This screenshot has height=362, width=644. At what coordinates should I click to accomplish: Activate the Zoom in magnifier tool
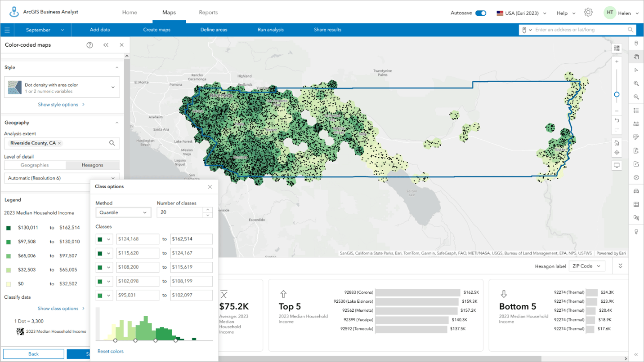(x=636, y=84)
